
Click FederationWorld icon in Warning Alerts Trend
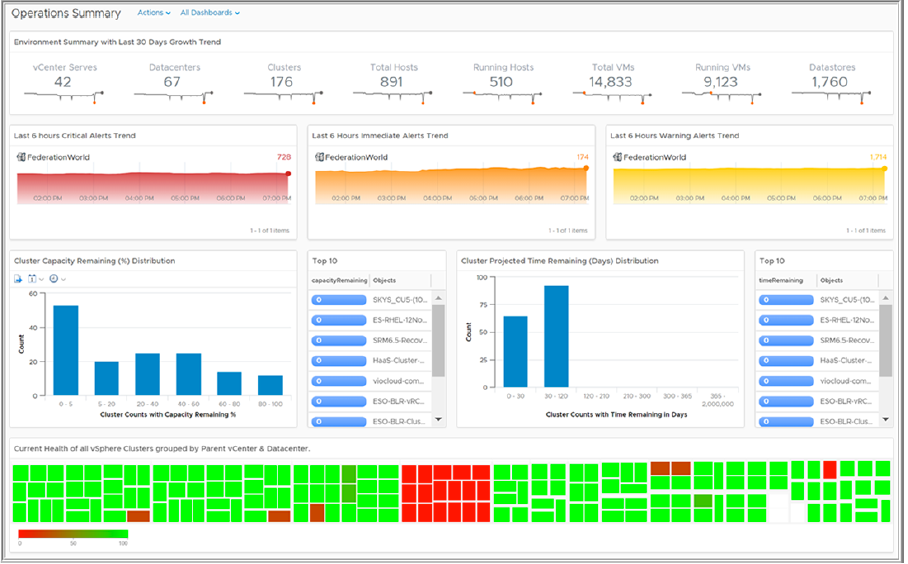(617, 157)
